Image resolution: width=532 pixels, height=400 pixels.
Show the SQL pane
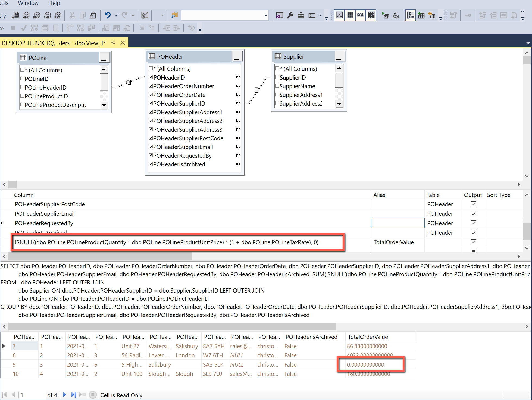pyautogui.click(x=360, y=15)
